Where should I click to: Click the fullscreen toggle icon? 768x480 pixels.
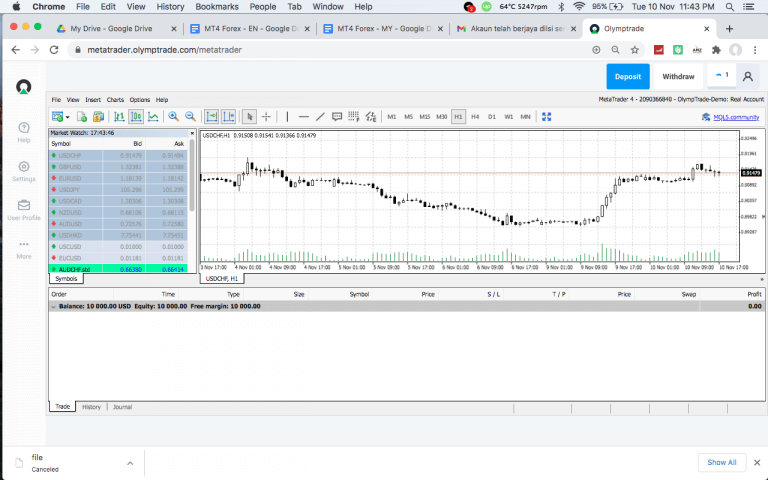point(547,117)
